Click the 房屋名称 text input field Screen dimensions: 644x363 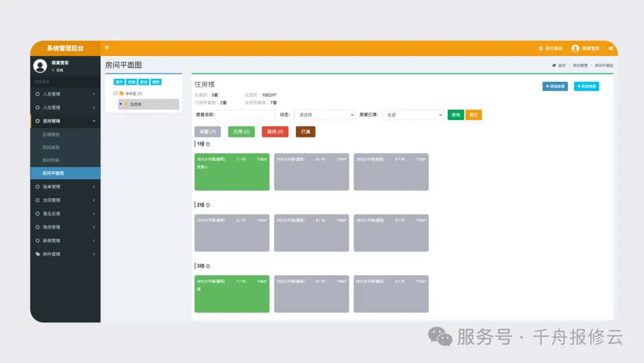(x=246, y=115)
